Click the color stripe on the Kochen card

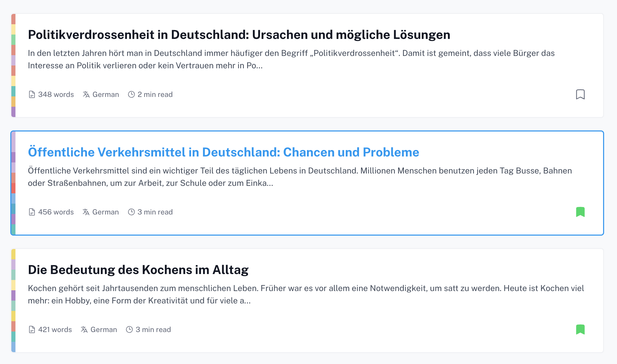click(x=13, y=301)
